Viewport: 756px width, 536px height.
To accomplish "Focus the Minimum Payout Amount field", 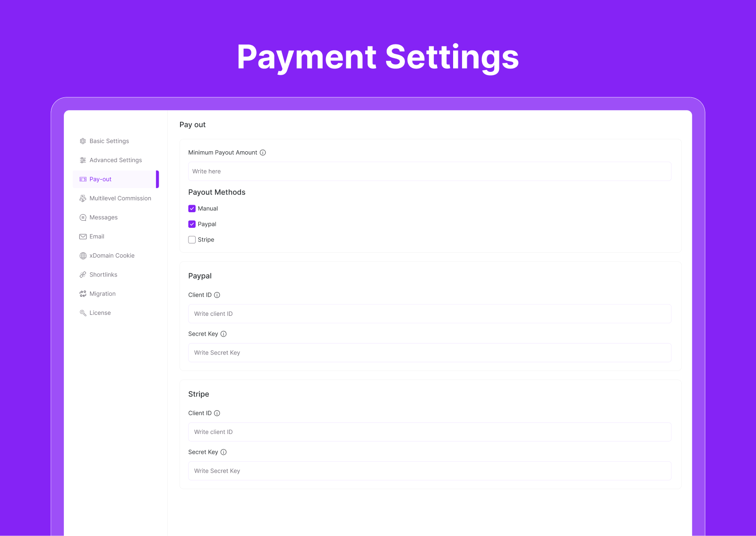I will tap(430, 172).
